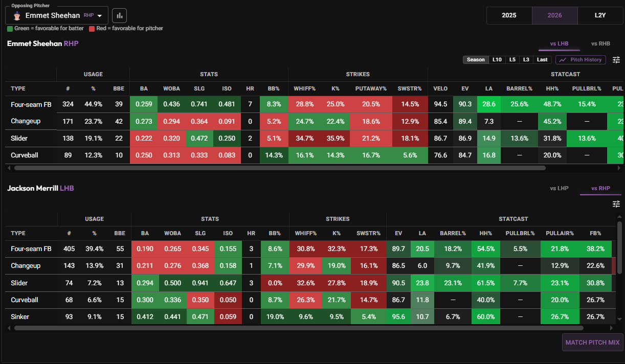Select vs LHB tab for Sheehan
Image resolution: width=625 pixels, height=364 pixels.
[559, 44]
